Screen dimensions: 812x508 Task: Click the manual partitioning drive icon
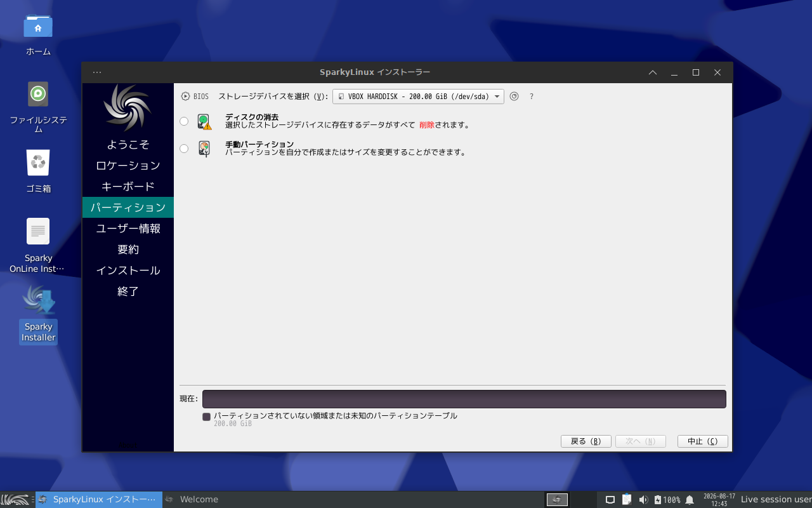coord(204,149)
